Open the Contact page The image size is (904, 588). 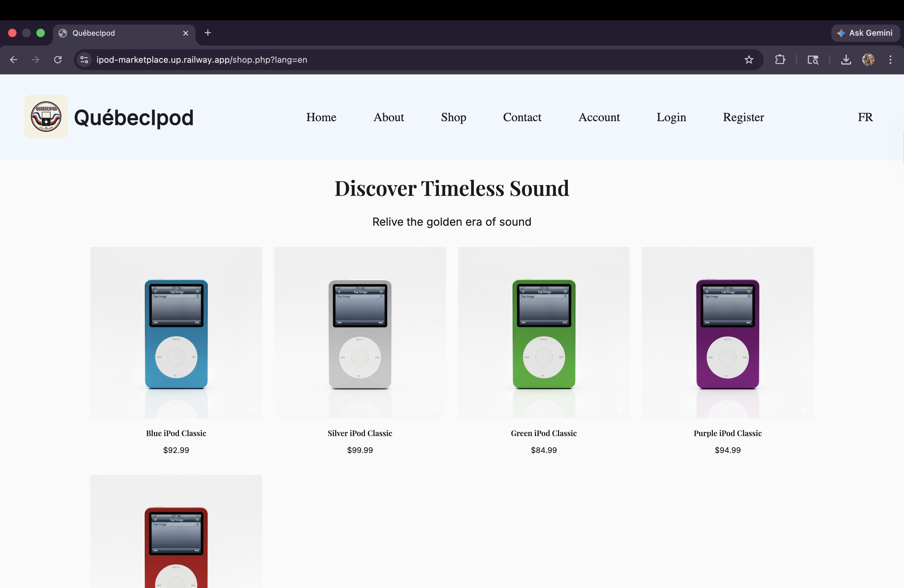[522, 117]
